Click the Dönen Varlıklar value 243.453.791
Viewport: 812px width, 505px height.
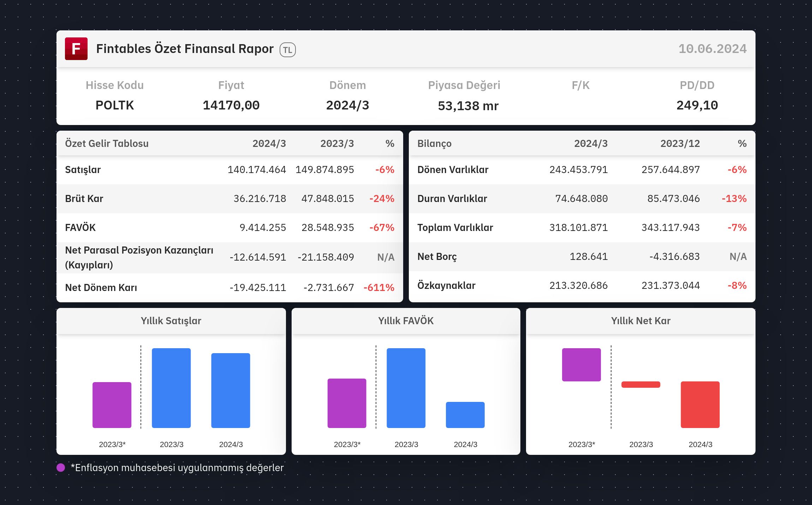point(578,170)
